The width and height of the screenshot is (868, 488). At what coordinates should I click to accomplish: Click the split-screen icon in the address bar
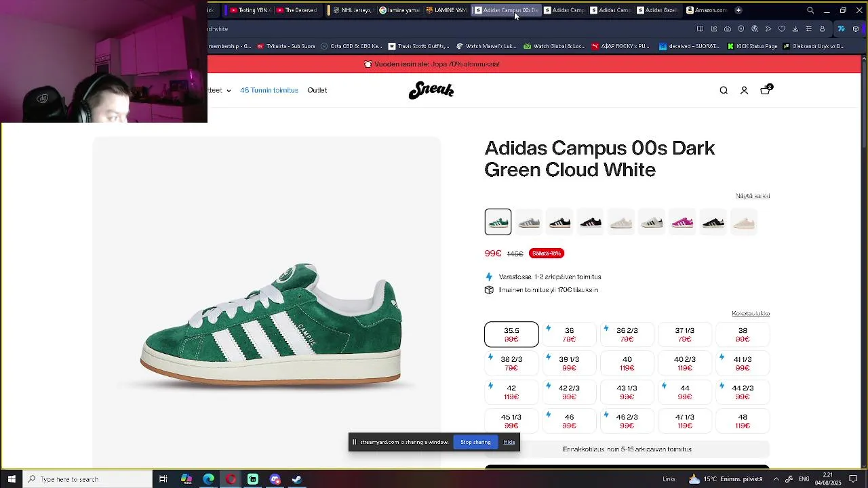click(x=701, y=28)
